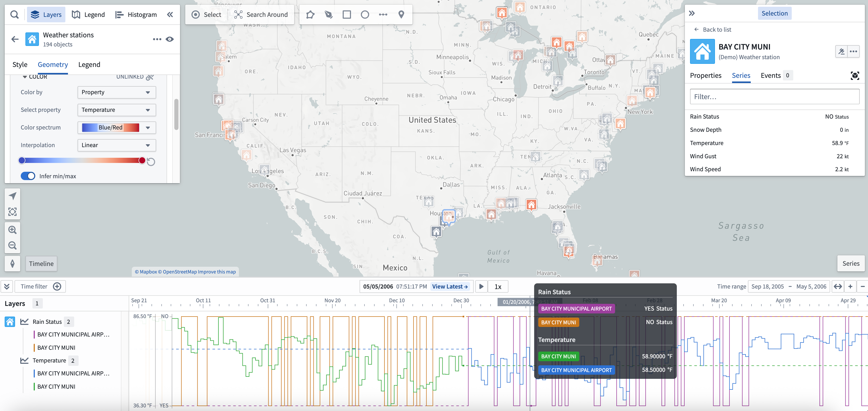Toggle Infer min/max switch

(x=28, y=176)
